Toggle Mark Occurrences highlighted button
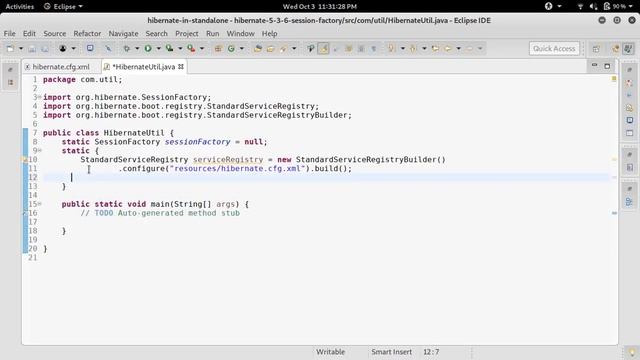The height and width of the screenshot is (360, 640). [324, 49]
